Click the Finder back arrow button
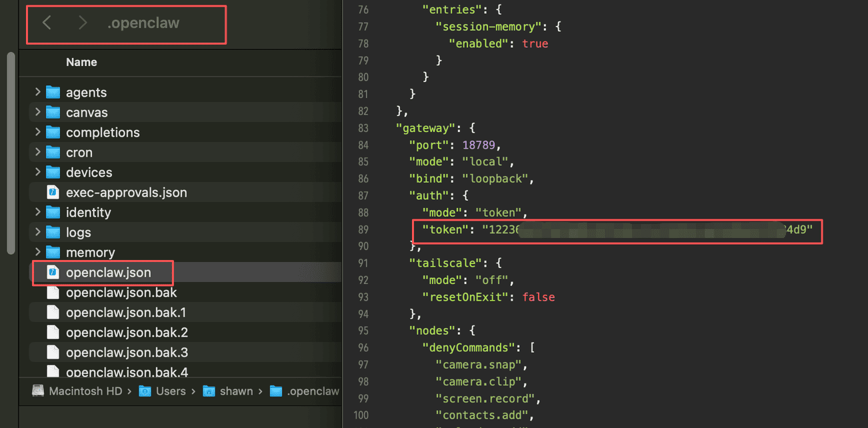868x428 pixels. pyautogui.click(x=47, y=23)
